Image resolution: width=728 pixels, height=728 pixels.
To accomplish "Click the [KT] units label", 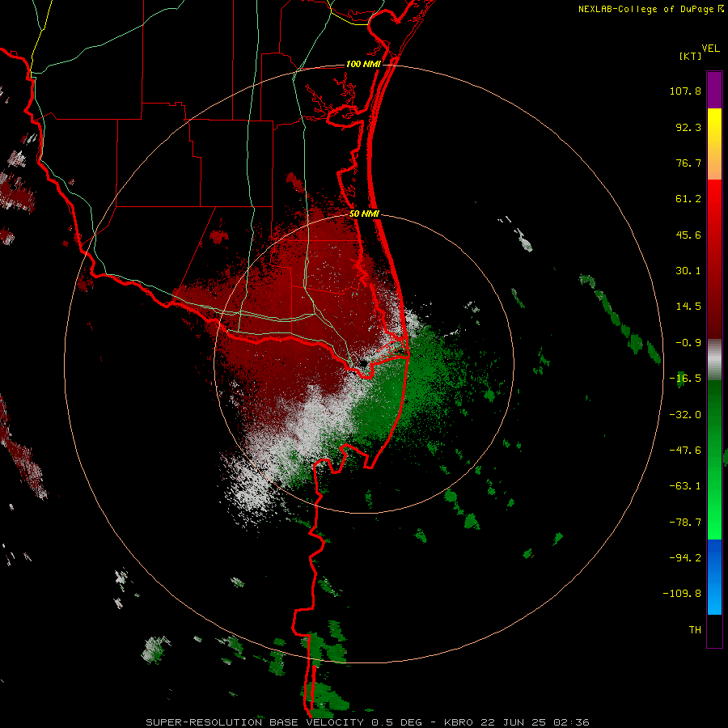I will point(690,56).
